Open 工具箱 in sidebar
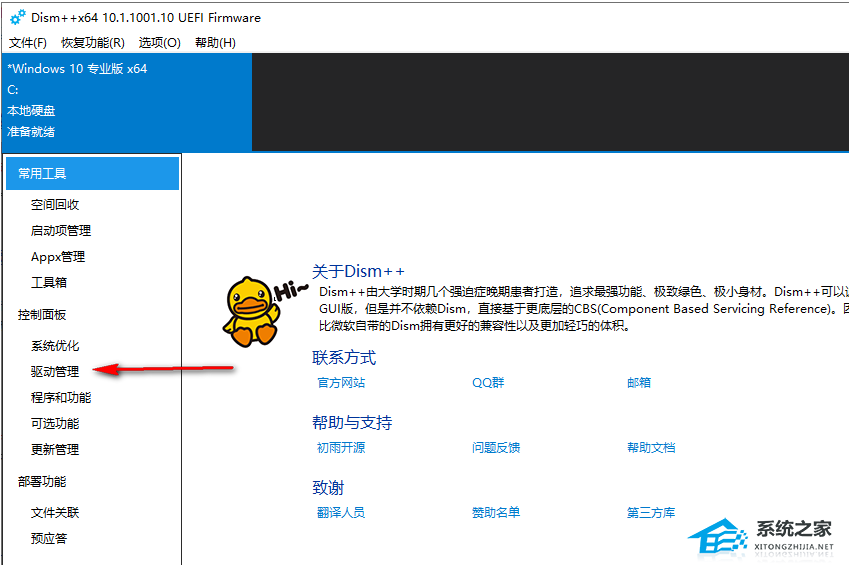 click(49, 282)
